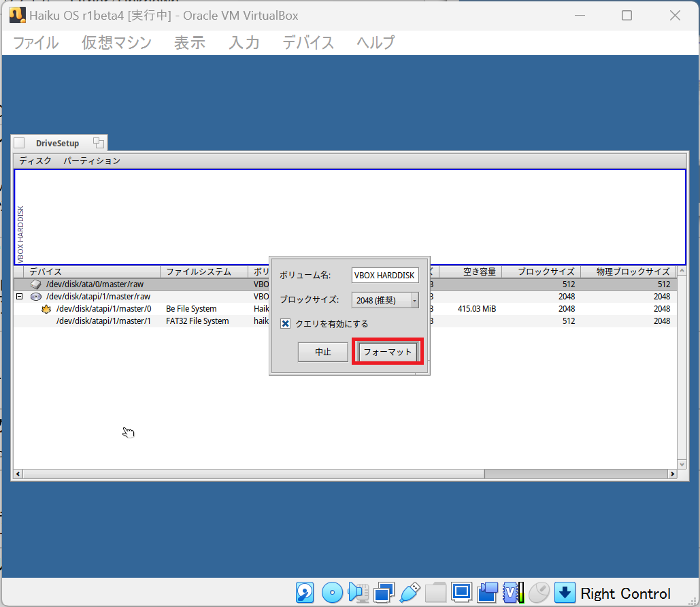Image resolution: width=700 pixels, height=607 pixels.
Task: Click the horizontal scrollbar thumb
Action: (x=254, y=474)
